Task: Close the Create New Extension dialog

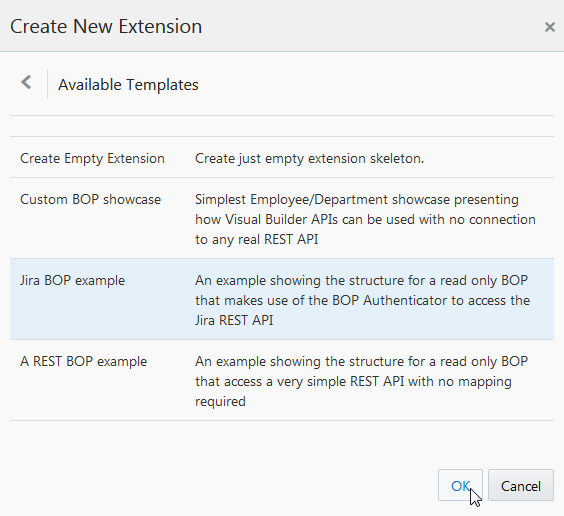Action: 550,27
